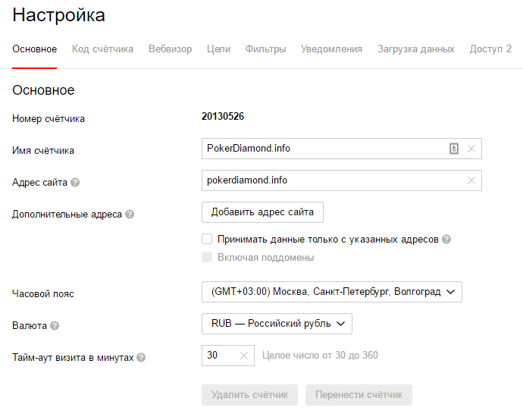The image size is (523, 420).
Task: Toggle the Включая поддомены checkbox
Action: click(x=207, y=257)
